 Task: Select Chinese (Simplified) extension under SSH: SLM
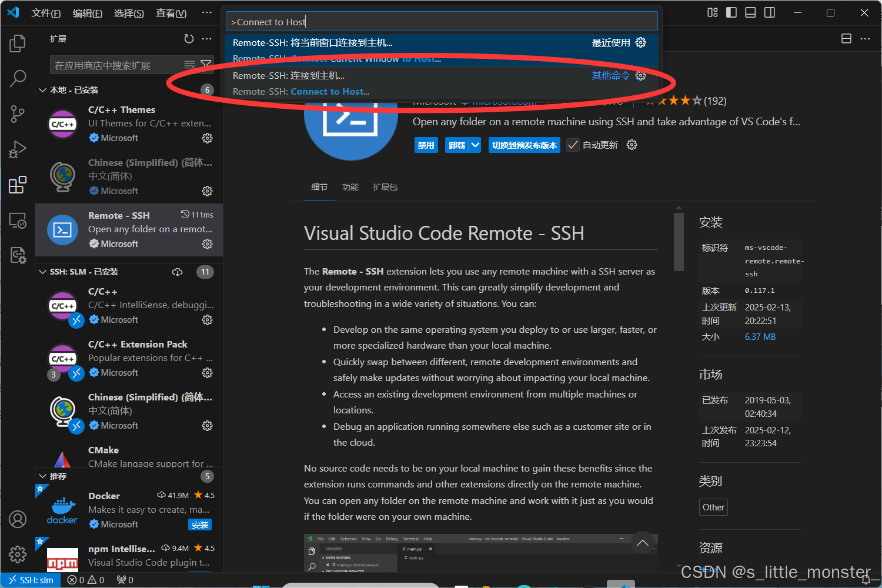click(x=129, y=412)
